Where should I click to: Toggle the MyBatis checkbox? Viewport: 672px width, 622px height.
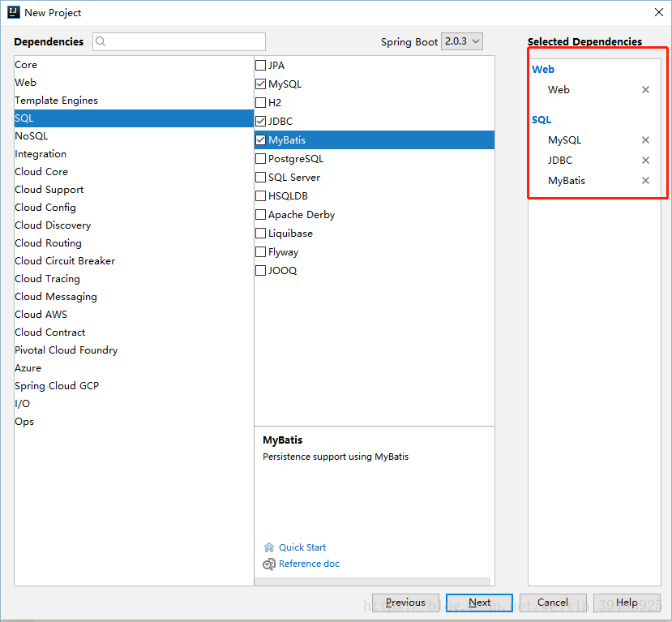(x=260, y=139)
